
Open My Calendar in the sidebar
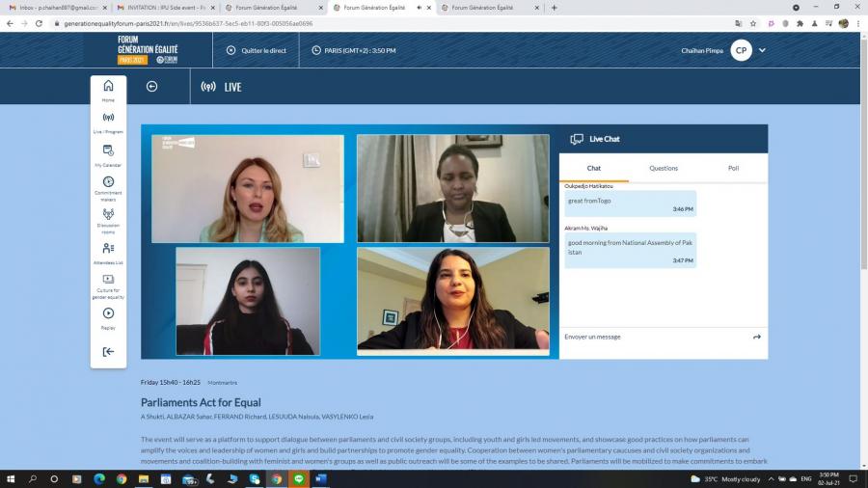(x=108, y=153)
